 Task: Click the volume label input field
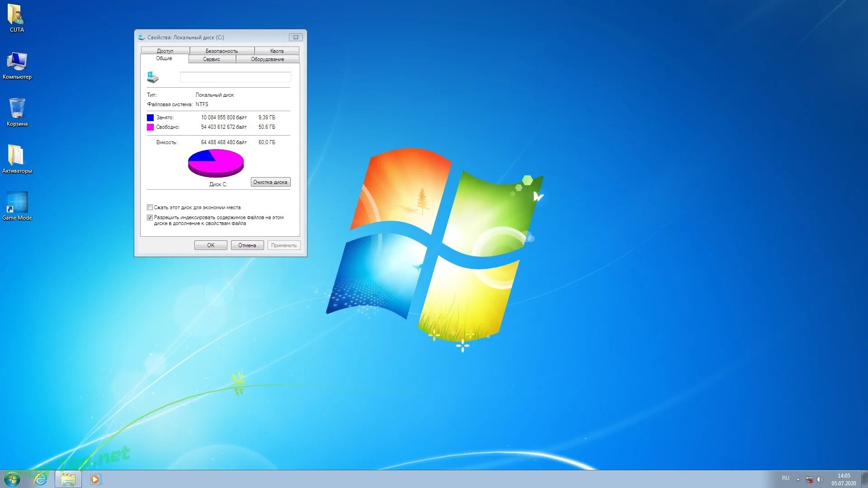235,77
